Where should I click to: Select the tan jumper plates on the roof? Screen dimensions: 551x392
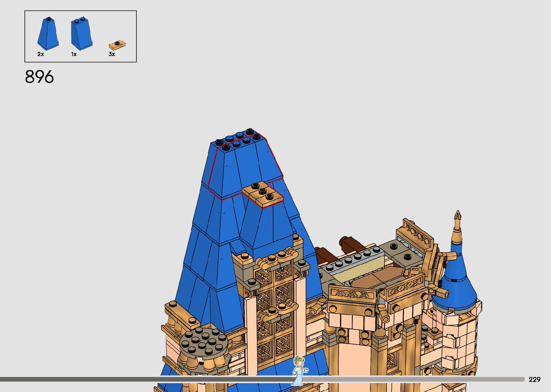263,194
